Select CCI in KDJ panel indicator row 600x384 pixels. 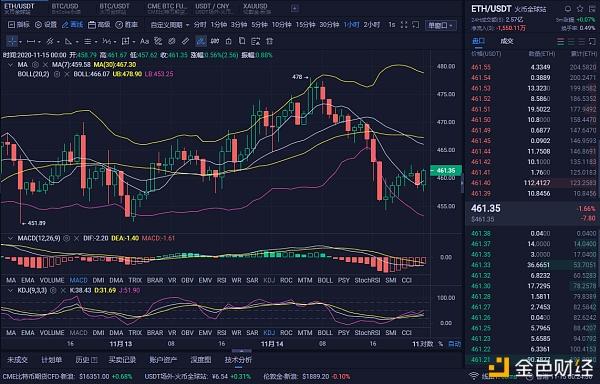(406, 333)
